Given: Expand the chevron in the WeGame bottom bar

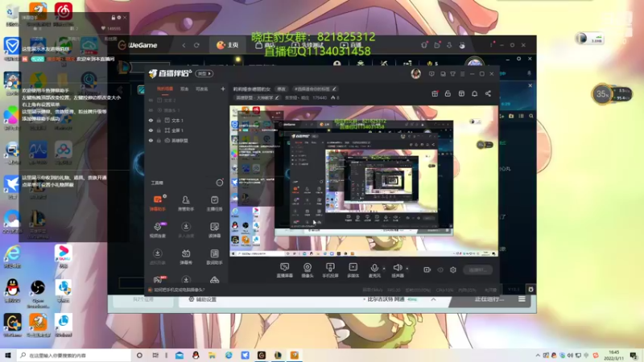Looking at the screenshot, I should 433,299.
